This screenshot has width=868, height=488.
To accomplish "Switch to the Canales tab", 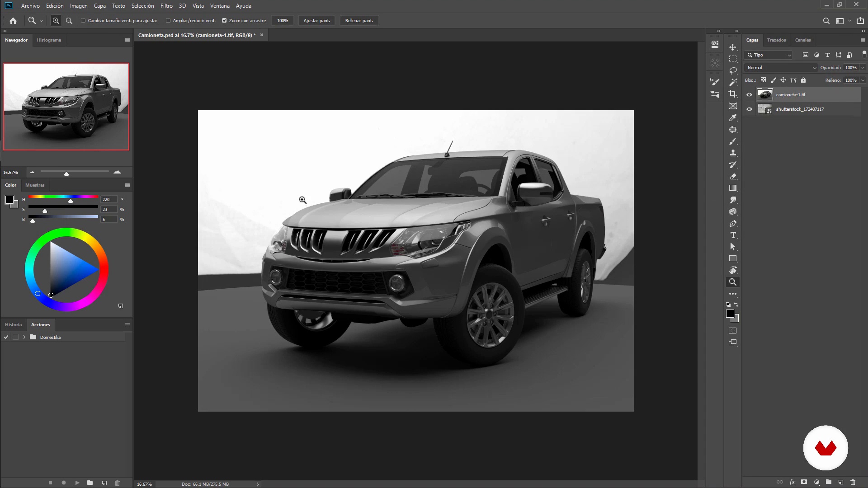I will click(x=803, y=40).
